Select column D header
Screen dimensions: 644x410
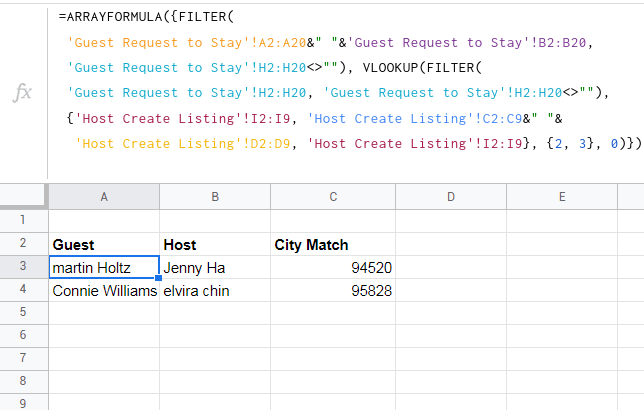pos(451,197)
